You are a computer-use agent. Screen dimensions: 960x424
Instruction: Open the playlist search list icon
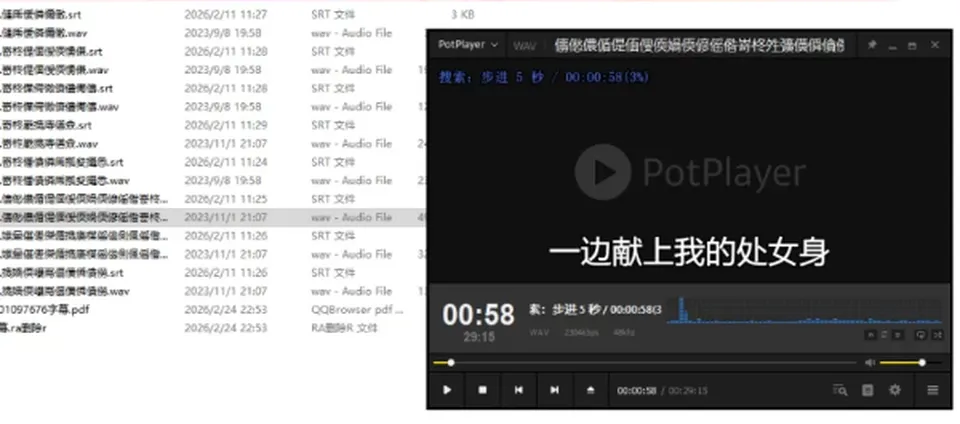click(840, 390)
